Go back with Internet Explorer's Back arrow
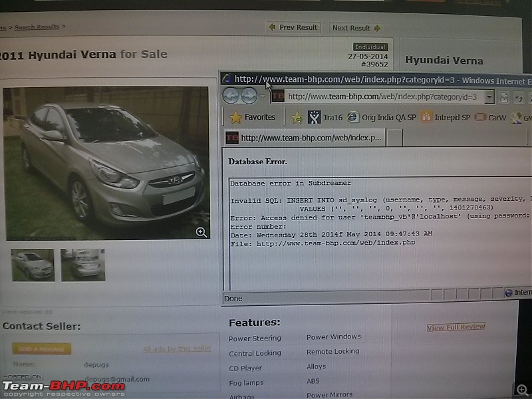 click(x=231, y=95)
